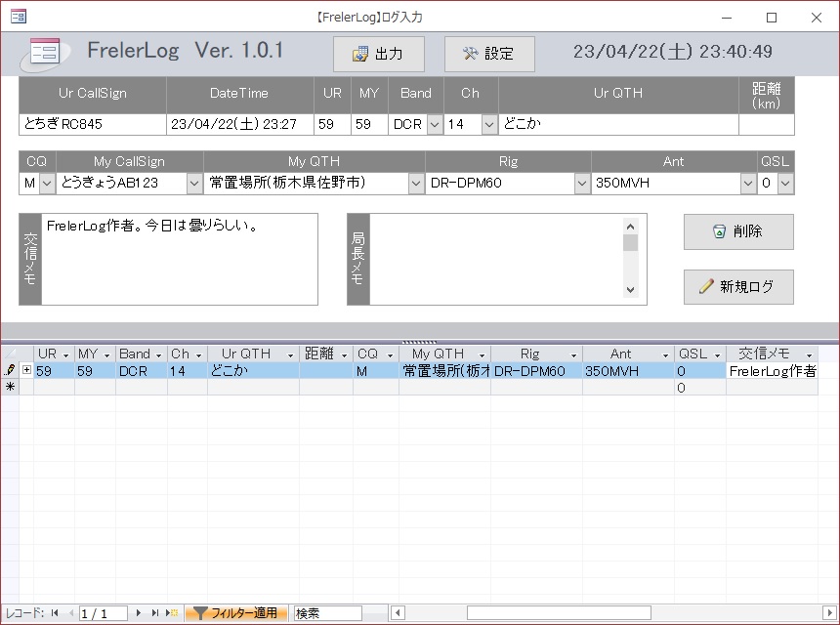The image size is (840, 625).
Task: Open the Ch dropdown arrow
Action: point(489,125)
